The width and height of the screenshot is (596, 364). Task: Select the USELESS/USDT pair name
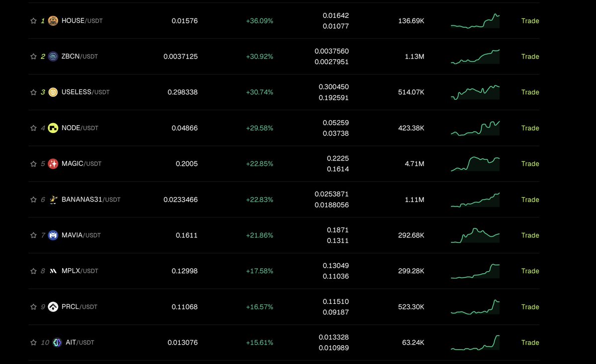point(85,92)
